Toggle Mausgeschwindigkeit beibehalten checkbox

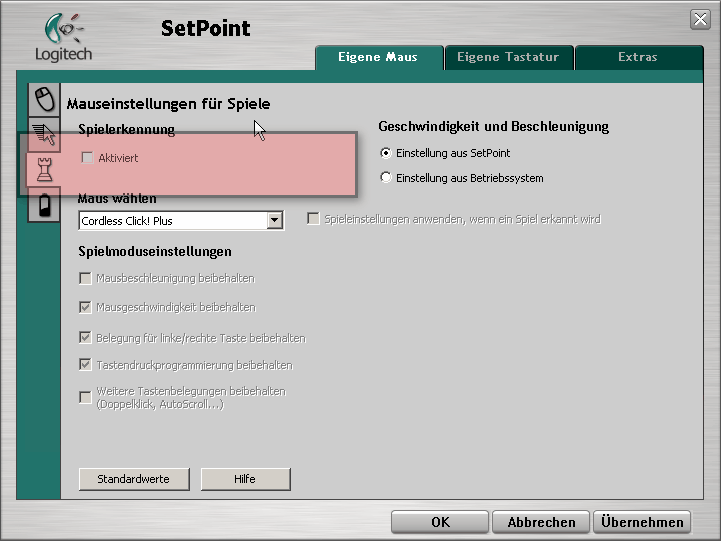click(x=86, y=307)
